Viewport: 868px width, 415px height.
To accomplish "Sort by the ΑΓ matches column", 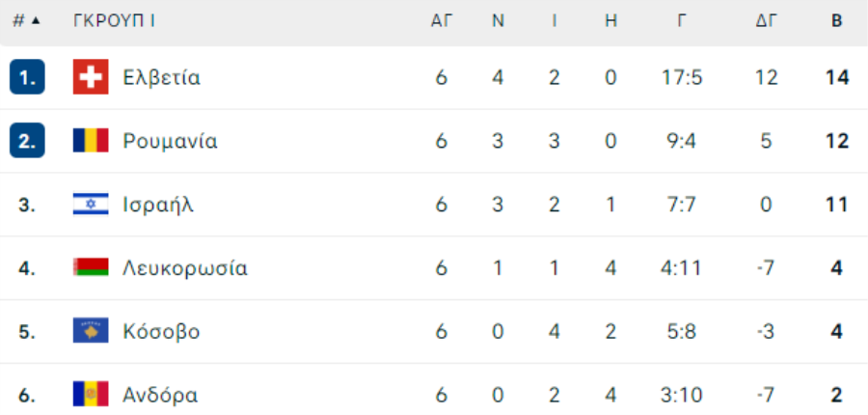I will tap(442, 21).
